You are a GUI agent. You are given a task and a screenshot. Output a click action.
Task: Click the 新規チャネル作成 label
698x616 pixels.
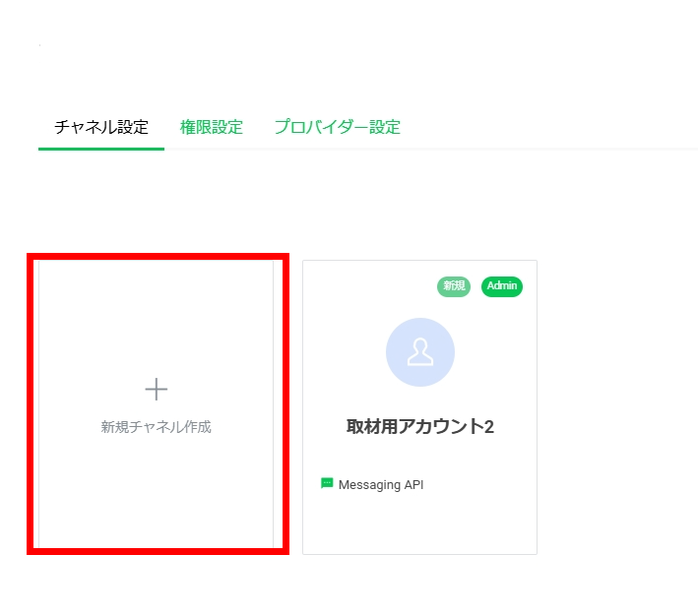pos(156,427)
